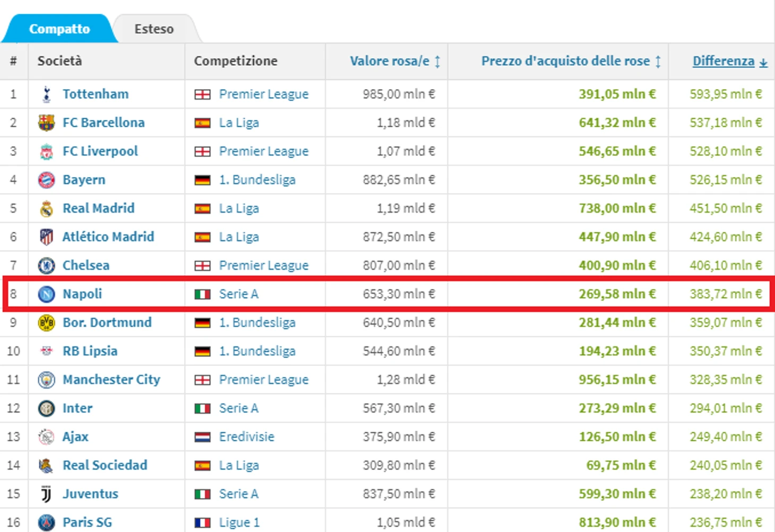
Task: Click the Tottenham club crest icon
Action: pos(47,94)
